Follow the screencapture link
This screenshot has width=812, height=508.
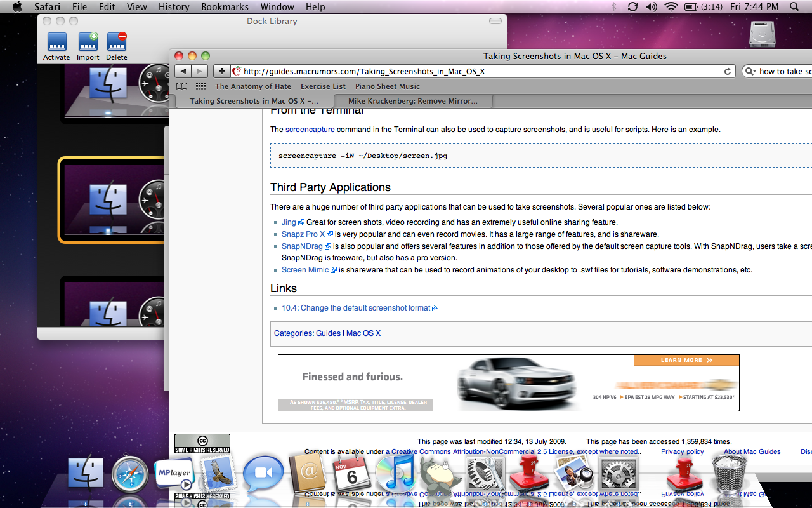(x=310, y=130)
